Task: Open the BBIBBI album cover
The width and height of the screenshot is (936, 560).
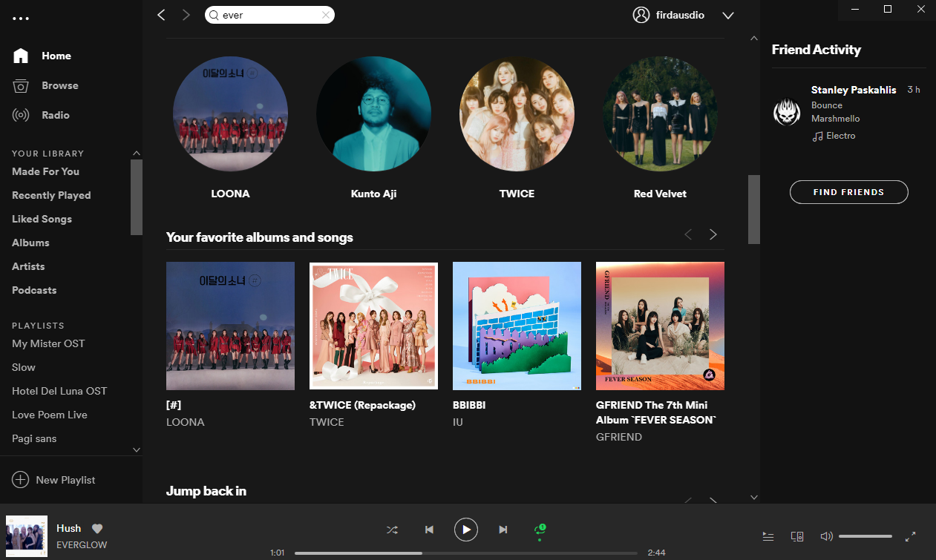Action: click(x=517, y=326)
